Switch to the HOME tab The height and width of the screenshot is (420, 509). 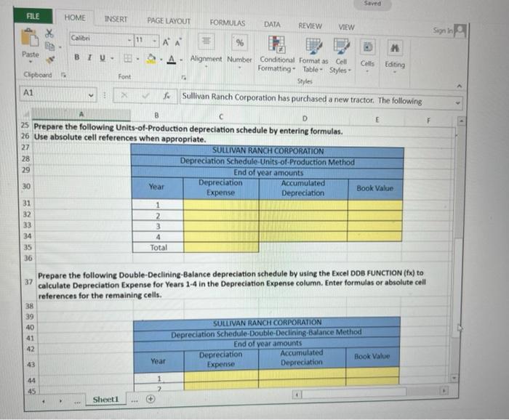tap(75, 18)
